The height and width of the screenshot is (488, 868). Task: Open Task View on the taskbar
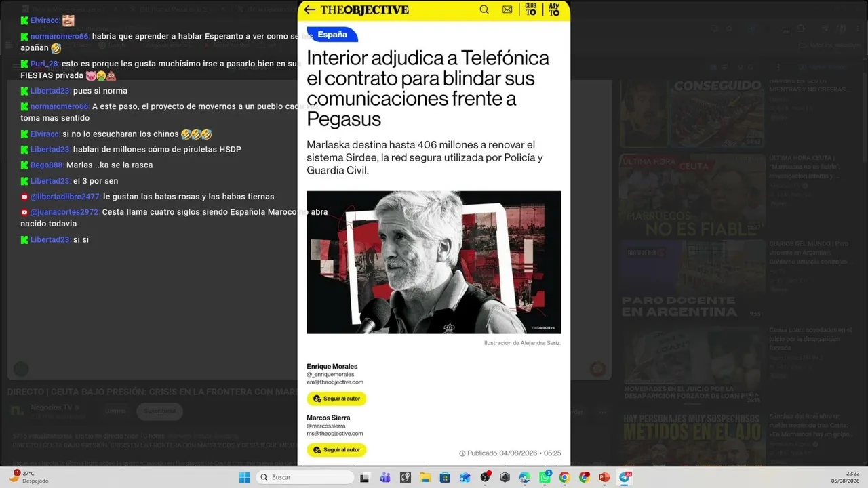(x=365, y=477)
